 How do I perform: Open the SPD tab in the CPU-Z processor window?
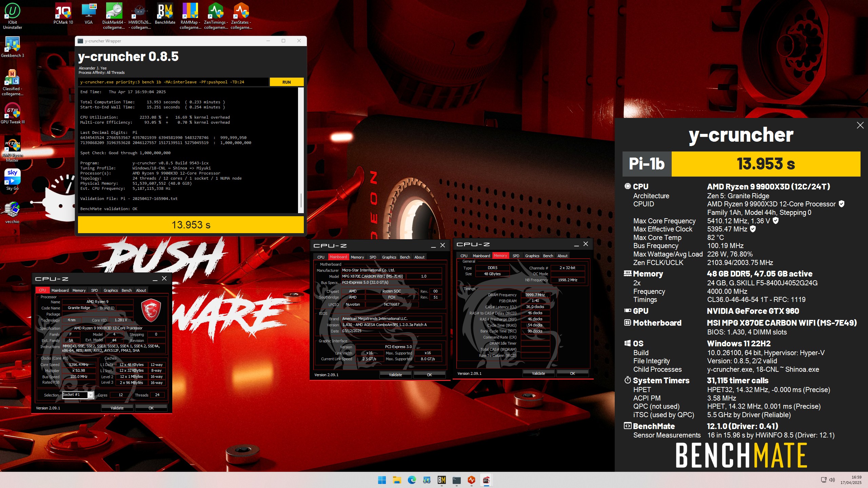(95, 290)
